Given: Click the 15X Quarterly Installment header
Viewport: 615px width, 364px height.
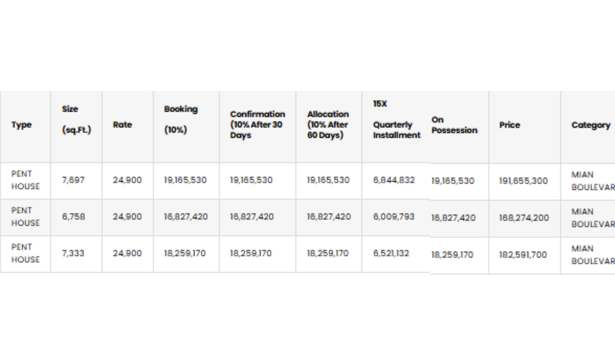Looking at the screenshot, I should 396,120.
